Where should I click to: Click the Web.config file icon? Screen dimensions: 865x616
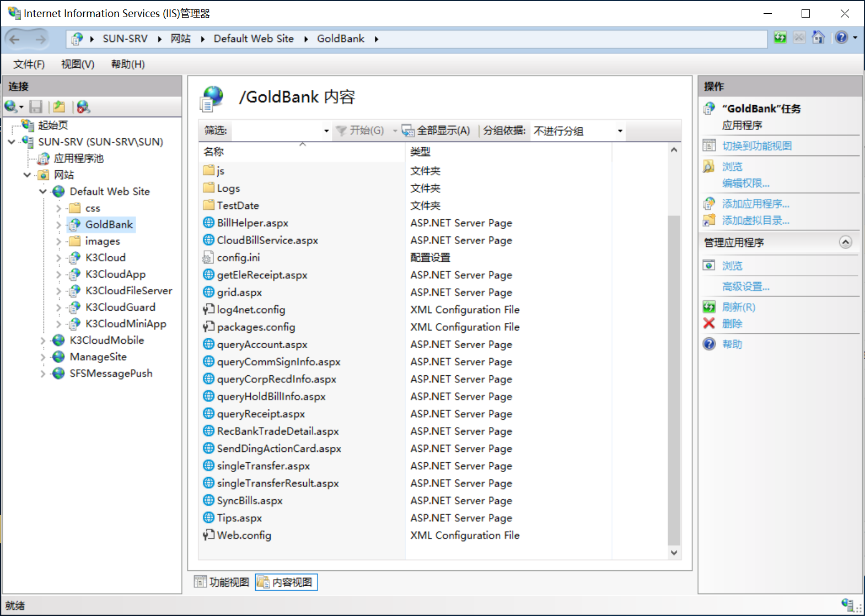(x=208, y=535)
